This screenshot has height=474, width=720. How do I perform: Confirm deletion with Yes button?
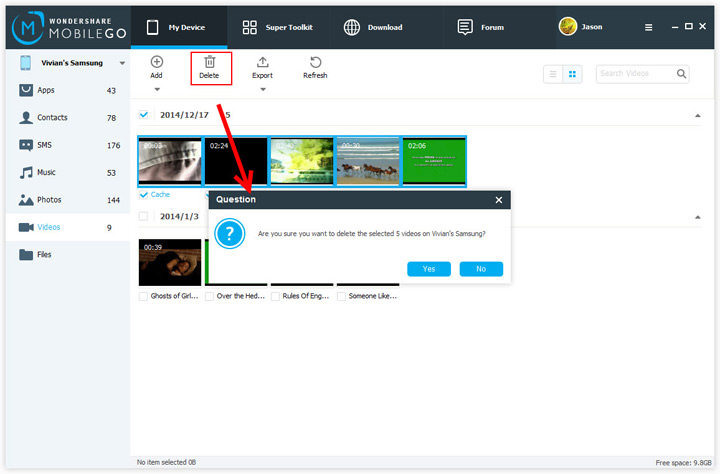[429, 269]
